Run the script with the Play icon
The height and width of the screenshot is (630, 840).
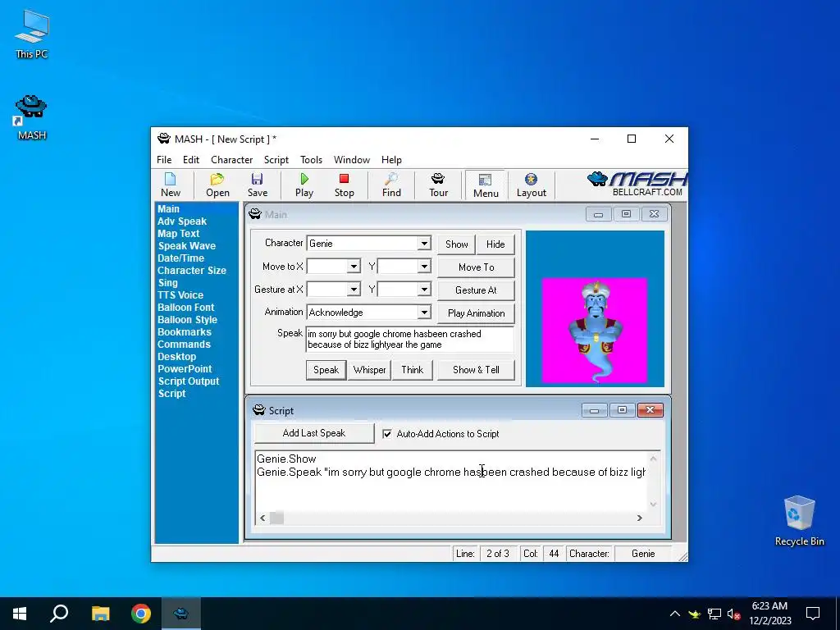pyautogui.click(x=304, y=185)
